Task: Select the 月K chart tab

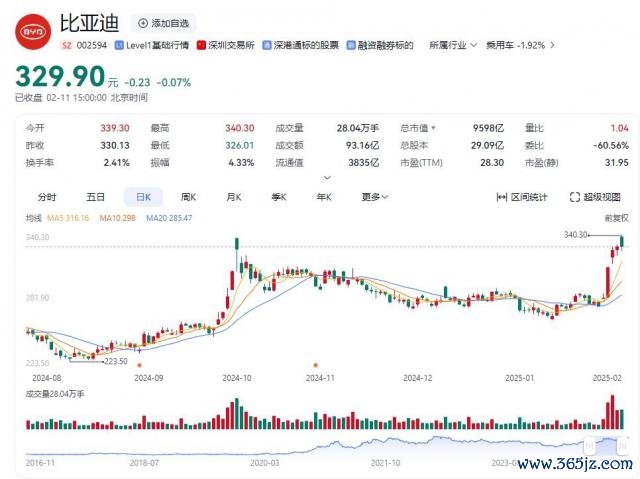Action: click(x=234, y=197)
